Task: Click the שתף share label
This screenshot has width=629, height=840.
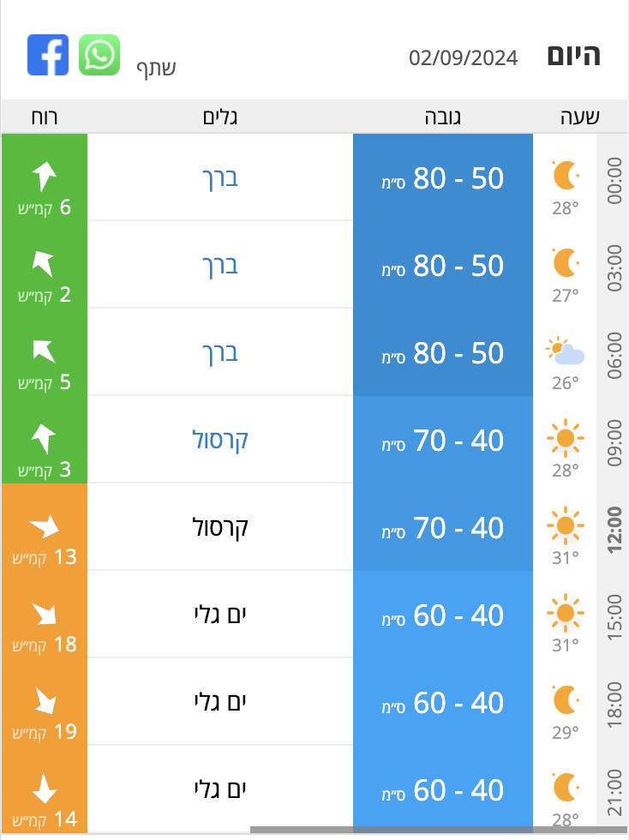Action: (x=156, y=68)
